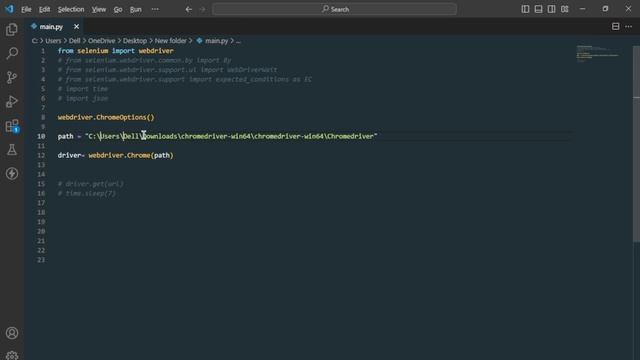The height and width of the screenshot is (360, 640).
Task: Open the Selection menu
Action: 71,9
